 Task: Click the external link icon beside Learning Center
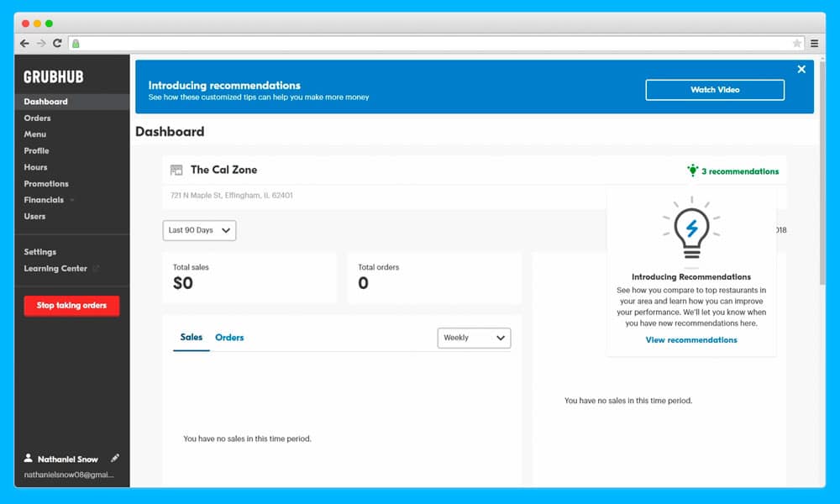[x=96, y=268]
